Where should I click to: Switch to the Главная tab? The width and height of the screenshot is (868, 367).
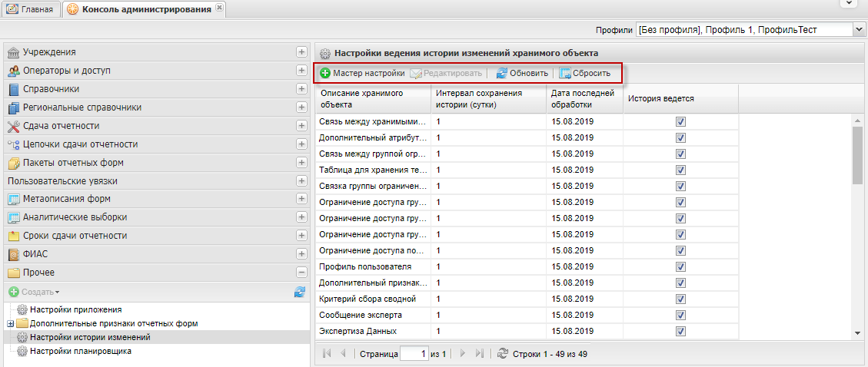(32, 9)
